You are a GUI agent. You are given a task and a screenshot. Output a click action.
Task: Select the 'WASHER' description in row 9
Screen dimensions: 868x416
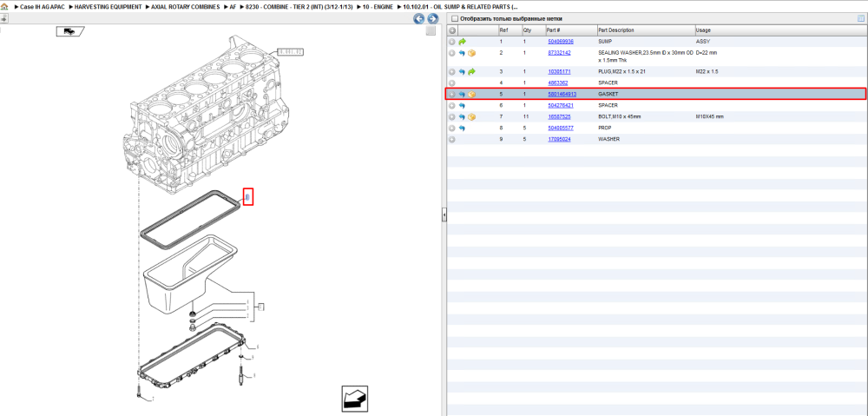tap(609, 139)
